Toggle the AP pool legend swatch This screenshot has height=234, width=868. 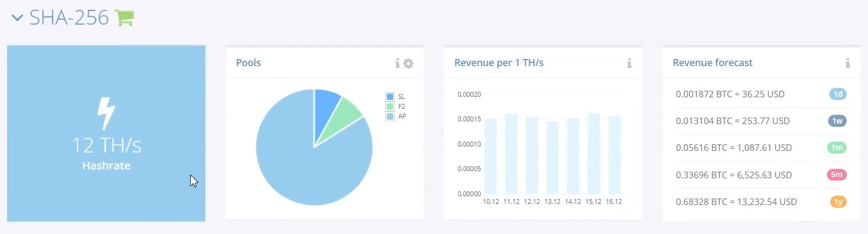(390, 116)
